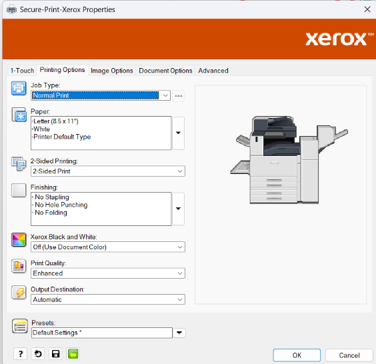The width and height of the screenshot is (376, 364).
Task: Click the 'No Hole Punching' text
Action: (x=60, y=205)
